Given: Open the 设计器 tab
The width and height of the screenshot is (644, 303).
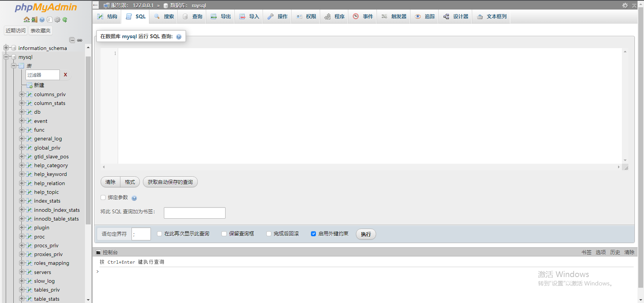Looking at the screenshot, I should [456, 16].
